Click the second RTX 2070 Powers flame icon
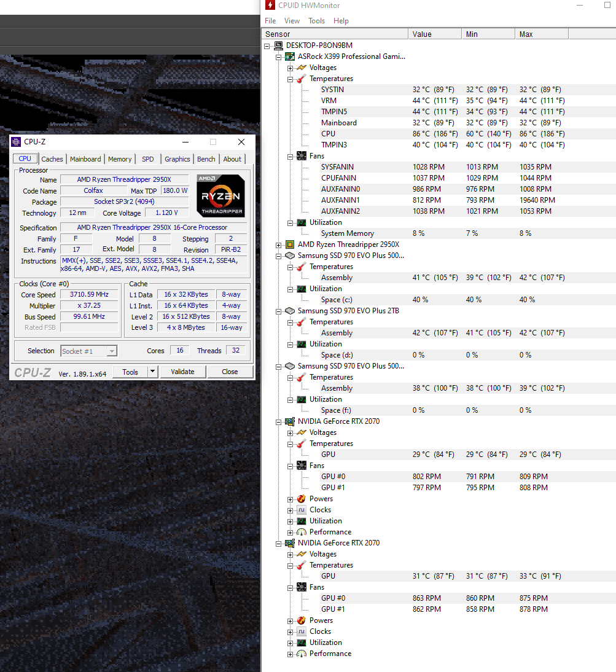Image resolution: width=616 pixels, height=672 pixels. 302,620
